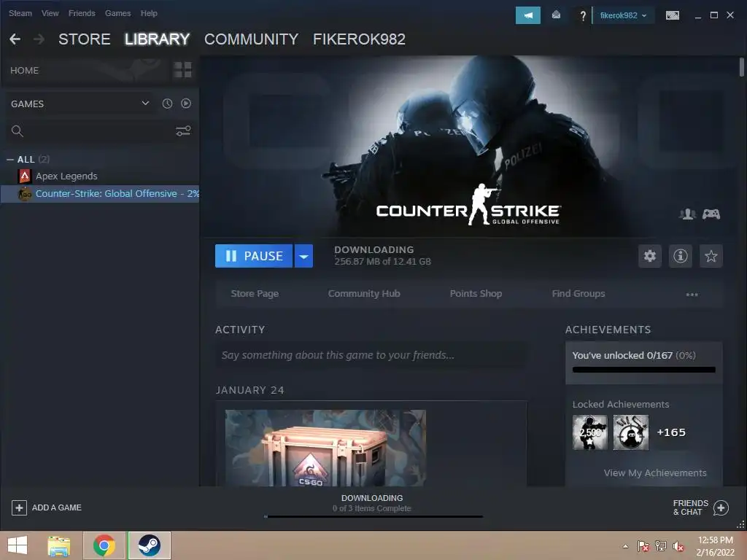Click the achievements progress bar

click(643, 370)
